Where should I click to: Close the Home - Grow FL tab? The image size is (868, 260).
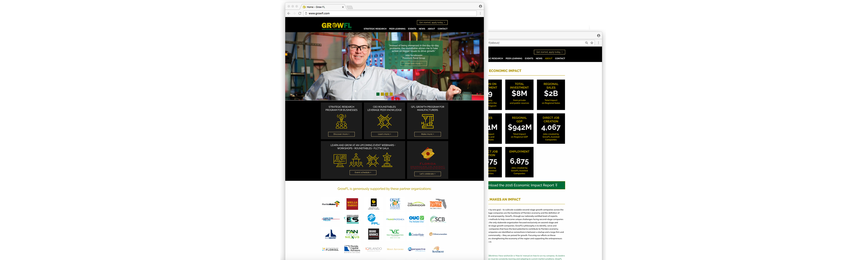pos(343,7)
